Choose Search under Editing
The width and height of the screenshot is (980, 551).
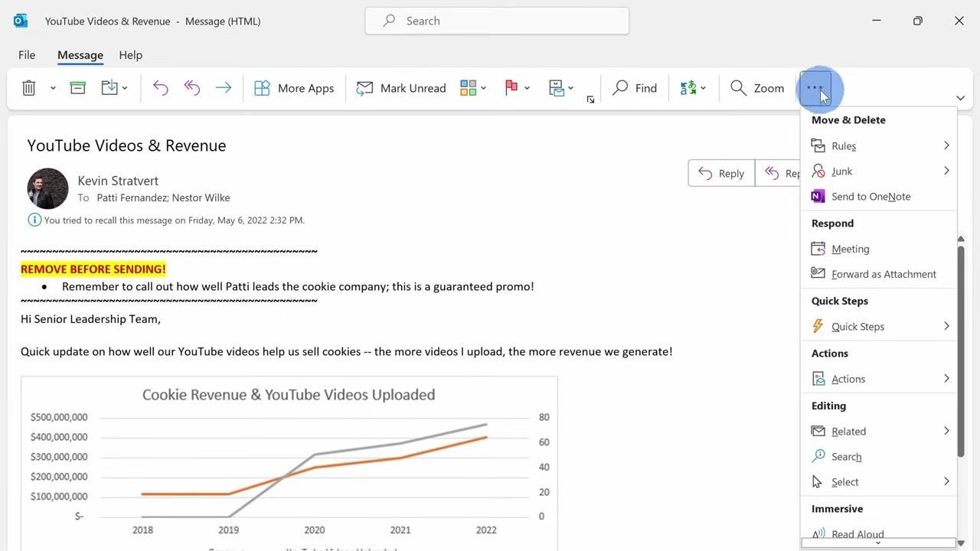[x=879, y=456]
